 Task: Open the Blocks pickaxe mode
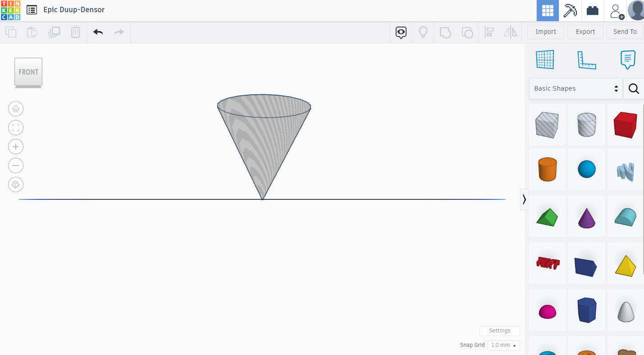pyautogui.click(x=570, y=11)
